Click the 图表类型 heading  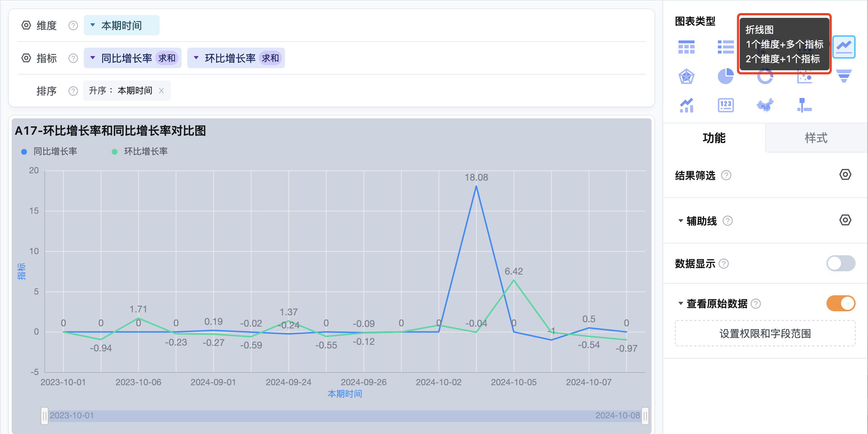click(x=695, y=21)
